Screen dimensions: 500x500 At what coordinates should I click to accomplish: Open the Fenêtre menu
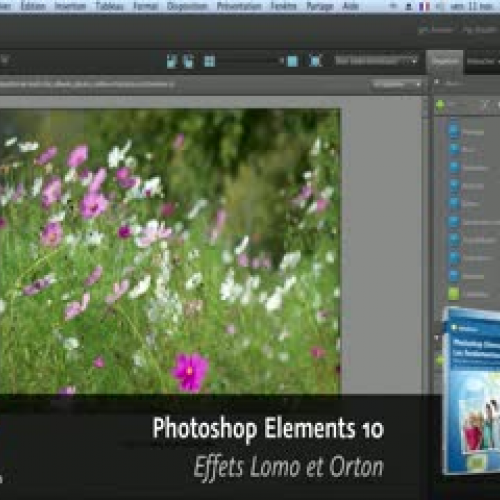pos(283,6)
